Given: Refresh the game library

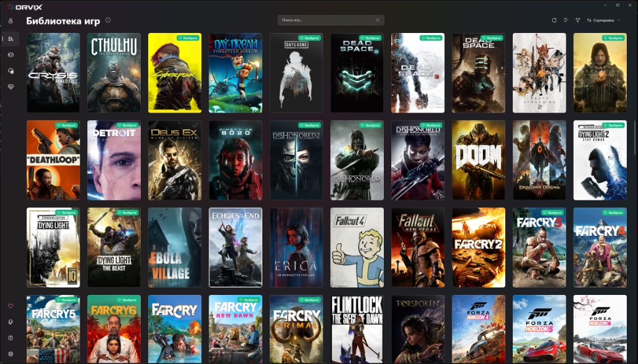Looking at the screenshot, I should (x=554, y=21).
